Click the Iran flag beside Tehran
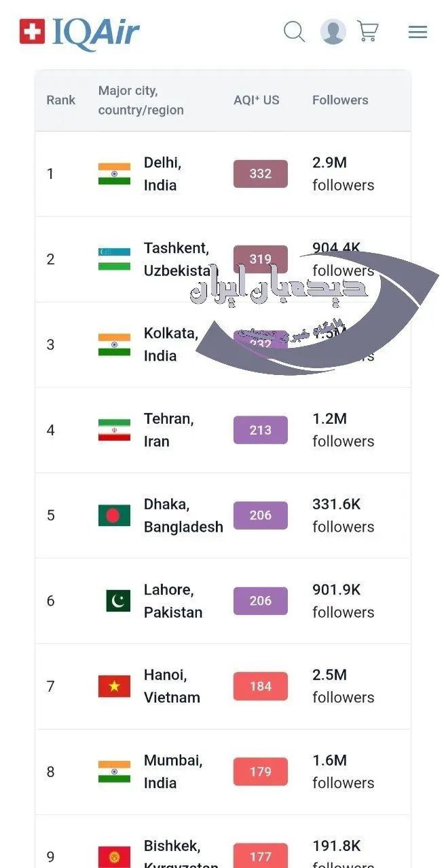 [x=114, y=430]
